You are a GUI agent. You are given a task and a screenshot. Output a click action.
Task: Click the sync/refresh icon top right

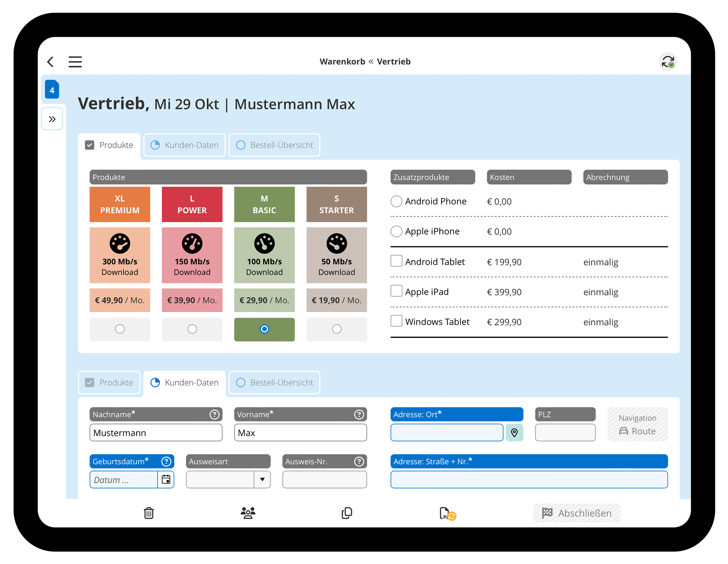(668, 61)
